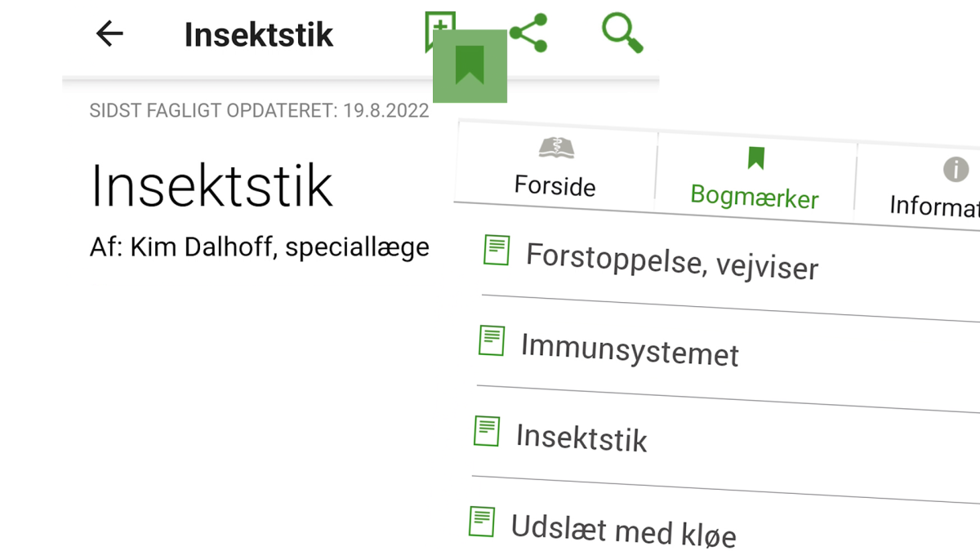This screenshot has width=980, height=551.
Task: Tap document icon next to Udslæt med kløe
Action: pyautogui.click(x=482, y=521)
